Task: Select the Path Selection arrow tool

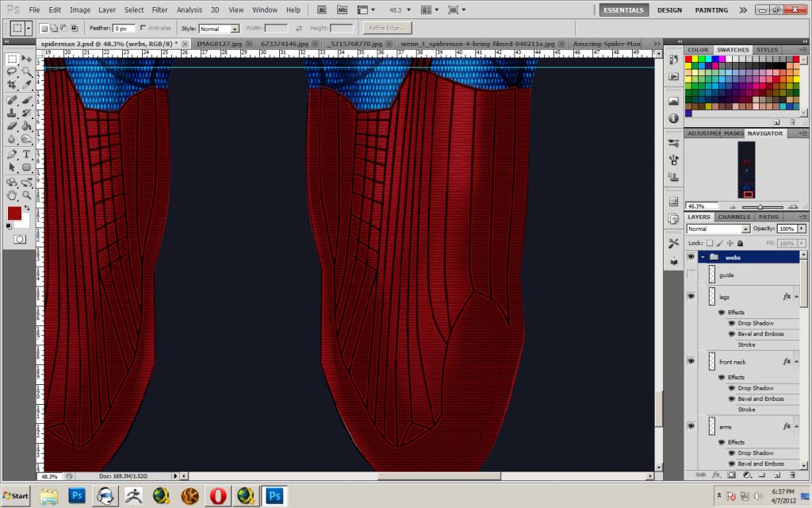Action: coord(12,167)
